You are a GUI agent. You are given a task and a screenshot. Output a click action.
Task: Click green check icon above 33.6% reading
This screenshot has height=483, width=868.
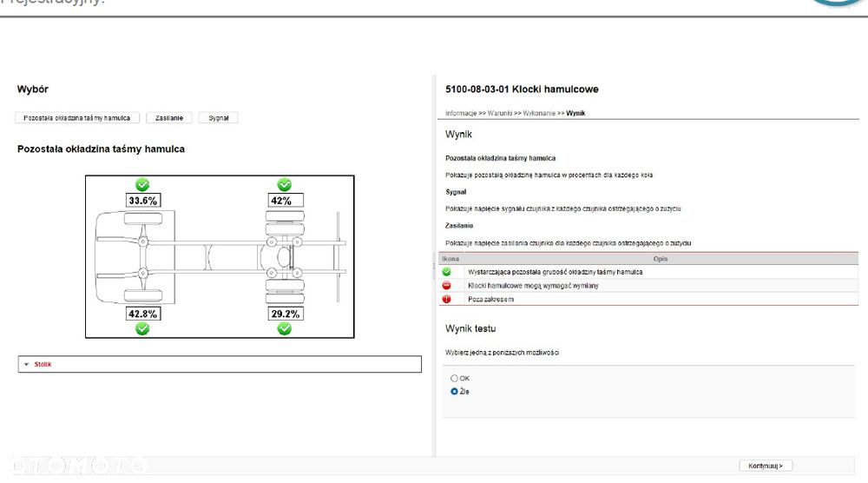point(142,184)
